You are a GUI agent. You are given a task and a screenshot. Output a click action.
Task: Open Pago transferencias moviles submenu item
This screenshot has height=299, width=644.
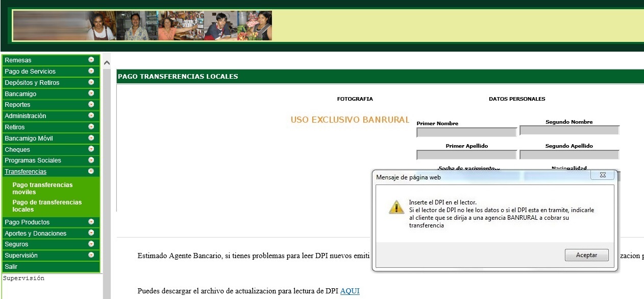[42, 188]
